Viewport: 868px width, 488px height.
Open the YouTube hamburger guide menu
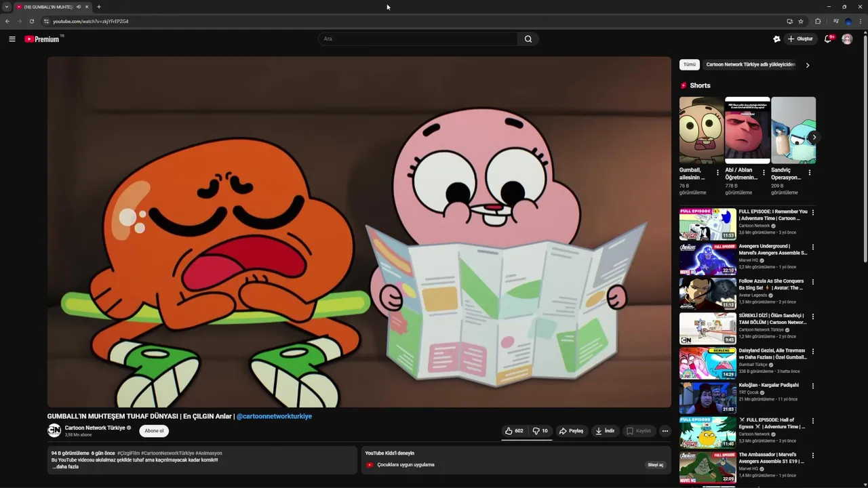tap(12, 39)
